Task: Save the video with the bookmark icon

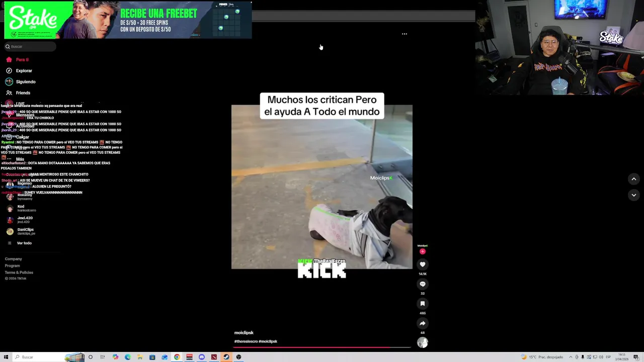Action: pyautogui.click(x=423, y=304)
